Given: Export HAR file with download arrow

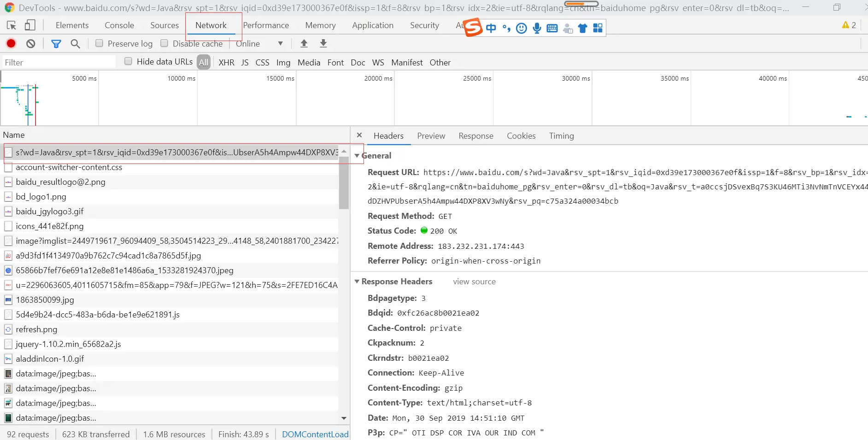Looking at the screenshot, I should pos(323,43).
